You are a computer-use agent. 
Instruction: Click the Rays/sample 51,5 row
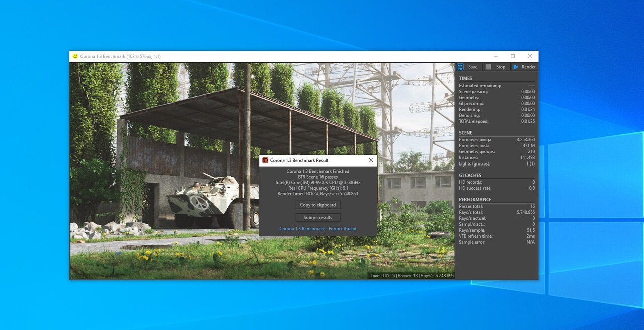click(x=497, y=230)
